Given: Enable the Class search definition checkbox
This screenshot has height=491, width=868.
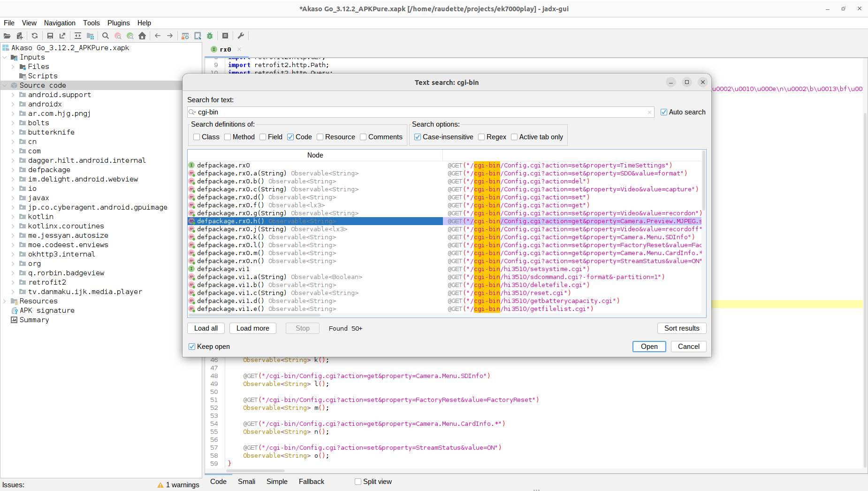Looking at the screenshot, I should point(197,137).
